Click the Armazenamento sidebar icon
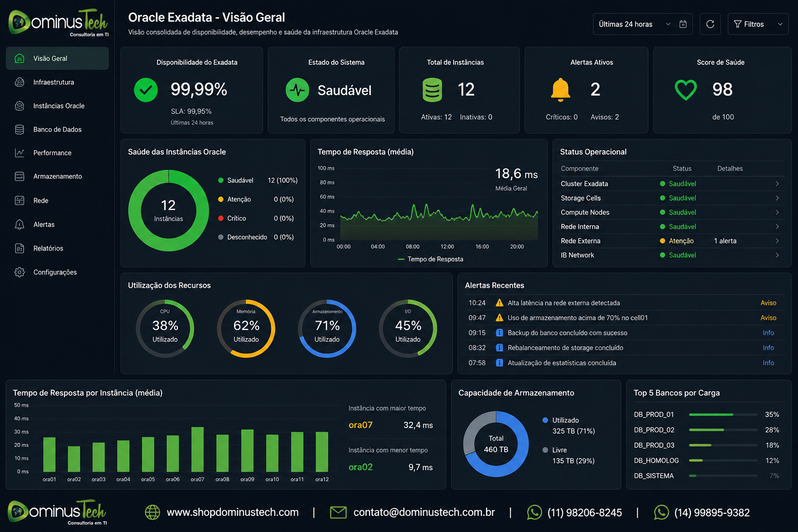The height and width of the screenshot is (532, 798). coord(20,177)
